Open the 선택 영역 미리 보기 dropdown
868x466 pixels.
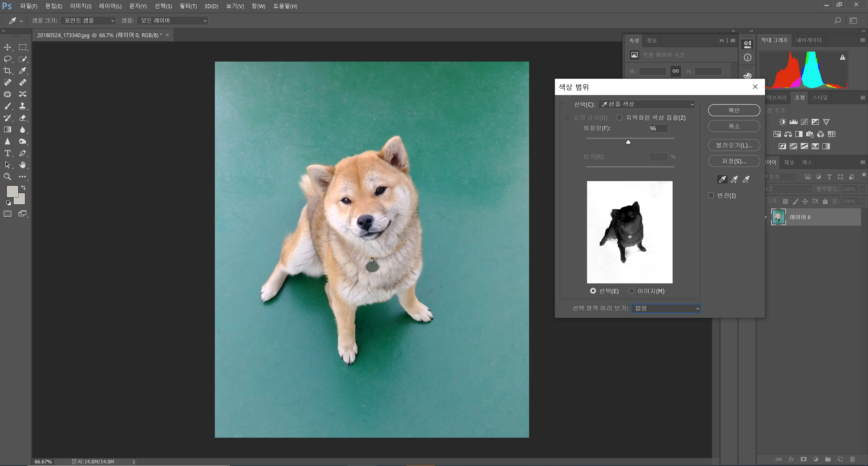[666, 308]
